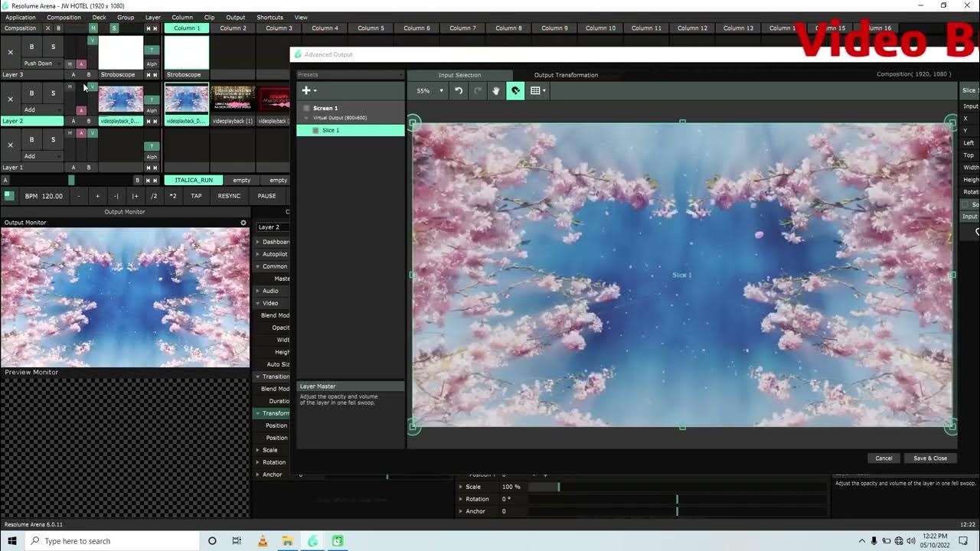Toggle Solo S on Layer 2
The height and width of the screenshot is (551, 980).
coord(53,93)
